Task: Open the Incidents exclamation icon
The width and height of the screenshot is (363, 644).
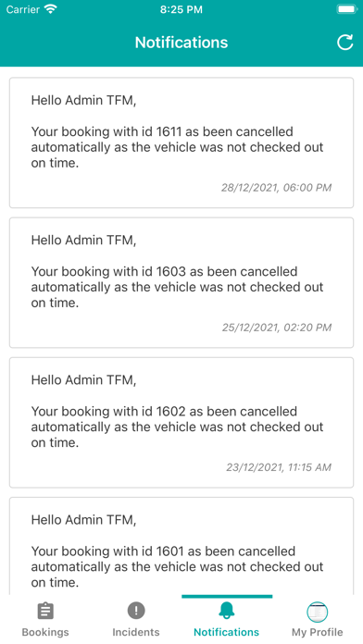Action: coord(136,611)
